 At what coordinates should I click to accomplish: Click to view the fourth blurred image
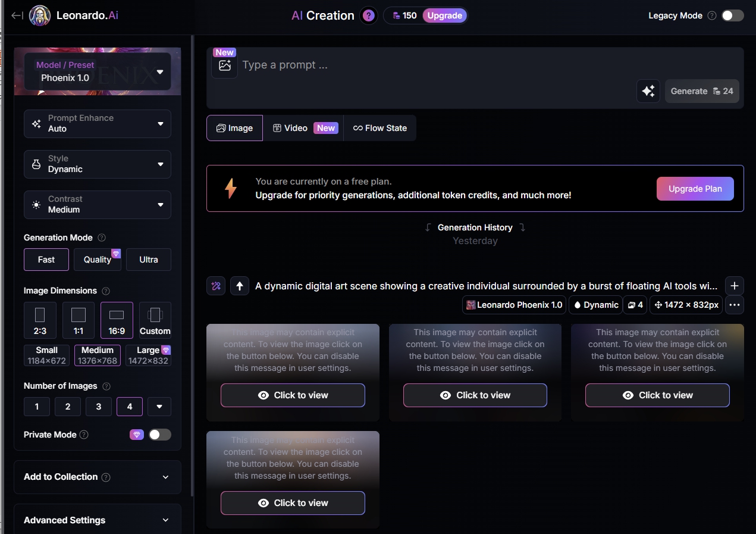pos(293,503)
